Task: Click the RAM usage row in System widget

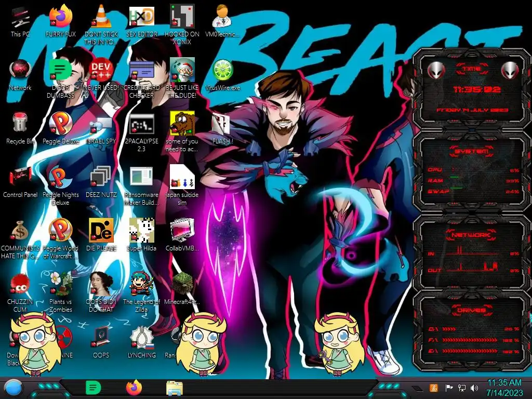Action: click(473, 180)
